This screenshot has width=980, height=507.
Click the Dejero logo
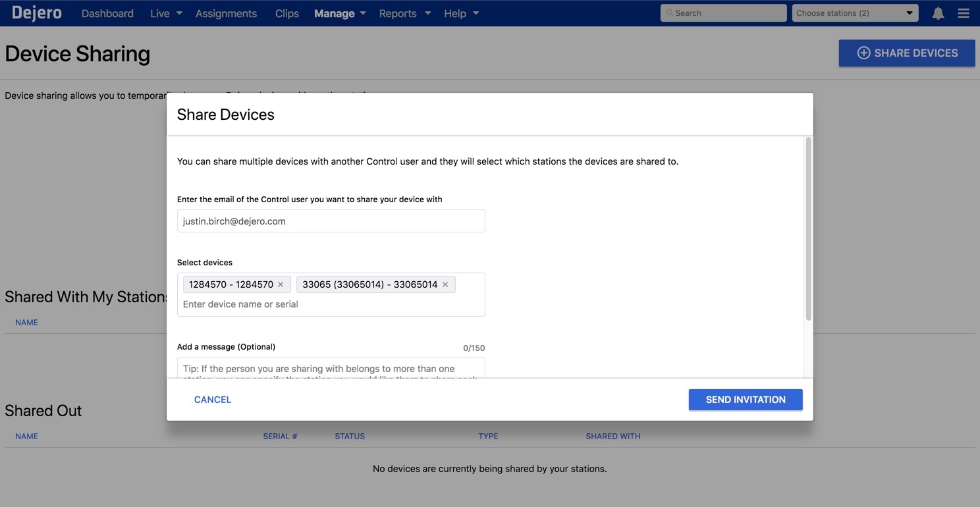point(37,13)
